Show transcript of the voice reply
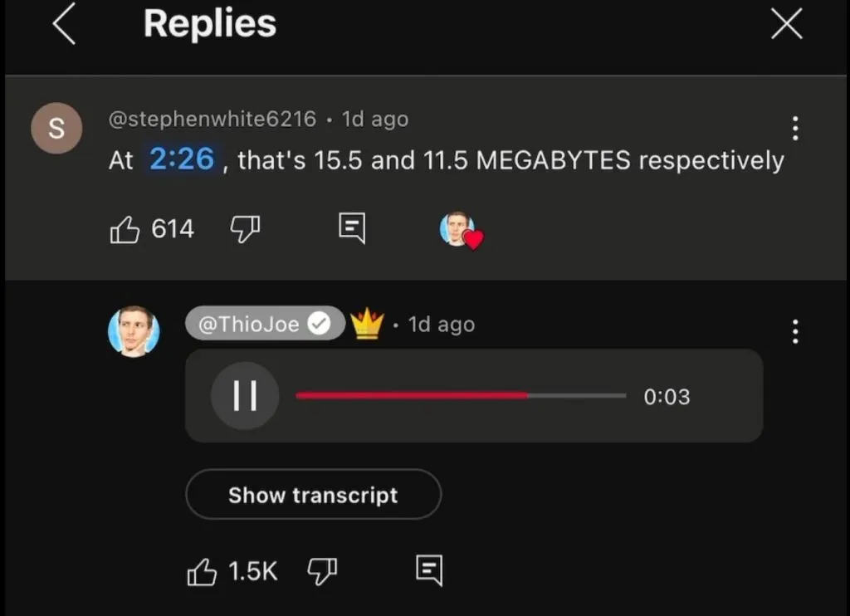Image resolution: width=850 pixels, height=616 pixels. click(313, 495)
